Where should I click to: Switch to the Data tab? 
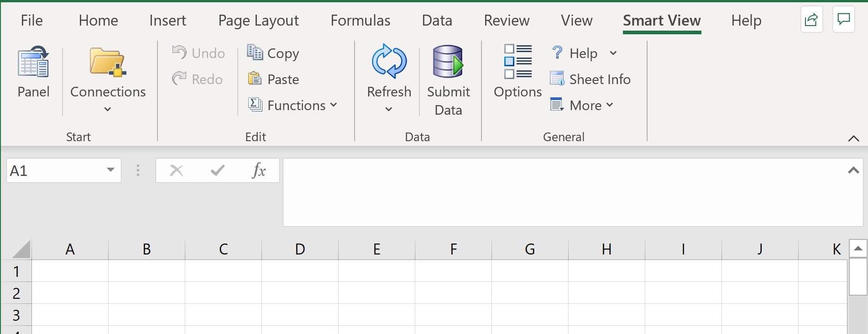tap(437, 20)
